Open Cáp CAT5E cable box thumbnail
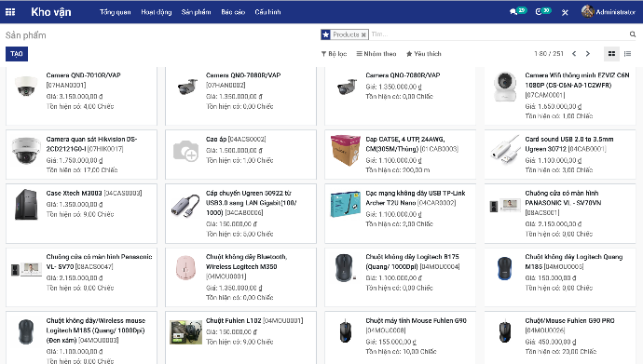The height and width of the screenshot is (364, 643). coord(346,150)
